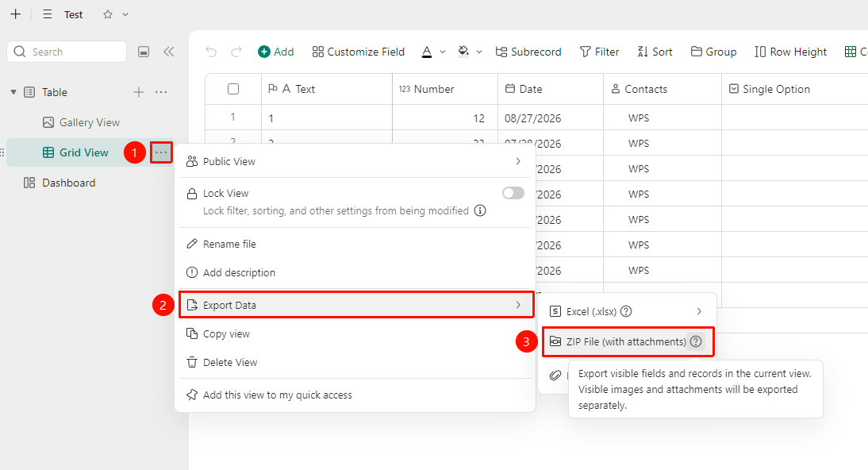Click the help icon beside ZIP File
Screen dimensions: 868x470
[696, 341]
